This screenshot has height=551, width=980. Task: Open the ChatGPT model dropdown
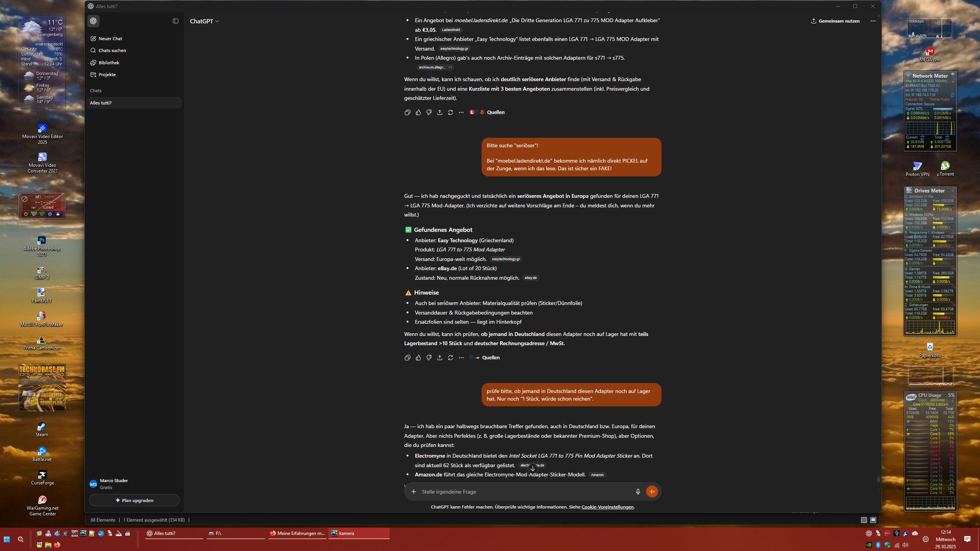204,21
